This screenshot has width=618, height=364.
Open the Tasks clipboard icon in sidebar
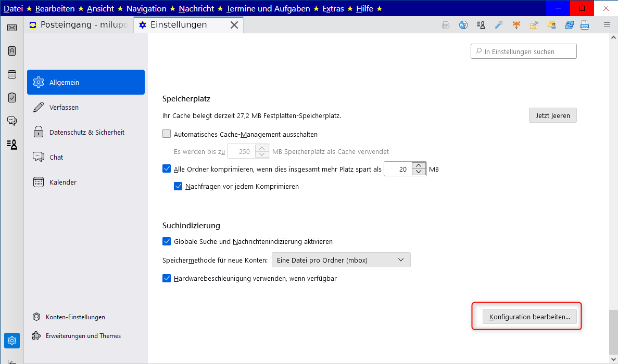click(x=12, y=98)
